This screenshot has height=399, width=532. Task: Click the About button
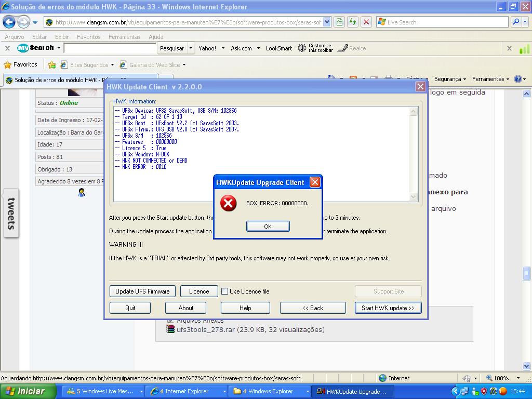[185, 308]
